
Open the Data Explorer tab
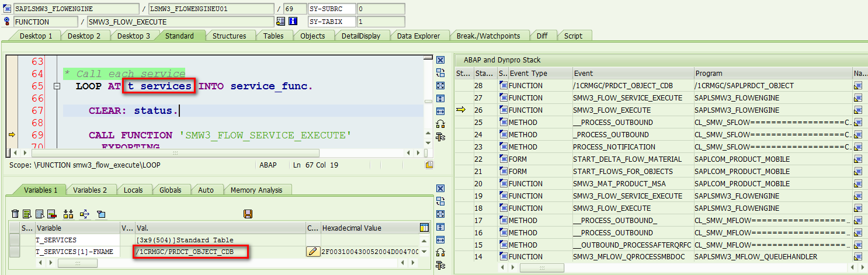(418, 36)
